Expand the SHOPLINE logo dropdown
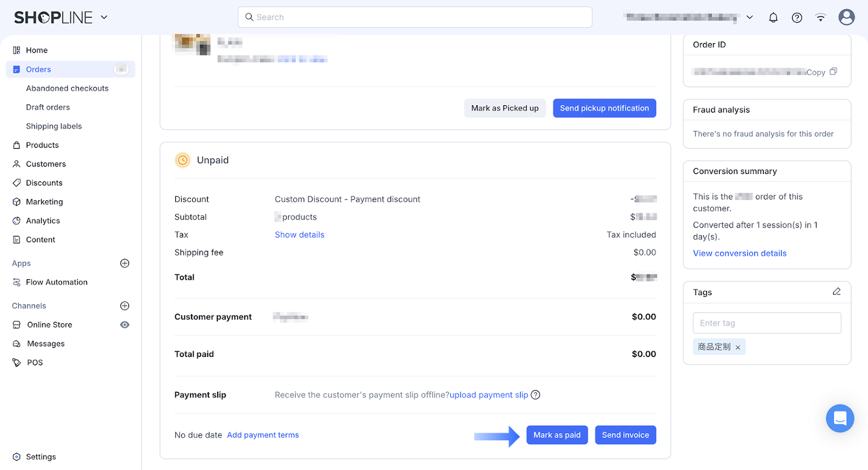 pyautogui.click(x=104, y=17)
